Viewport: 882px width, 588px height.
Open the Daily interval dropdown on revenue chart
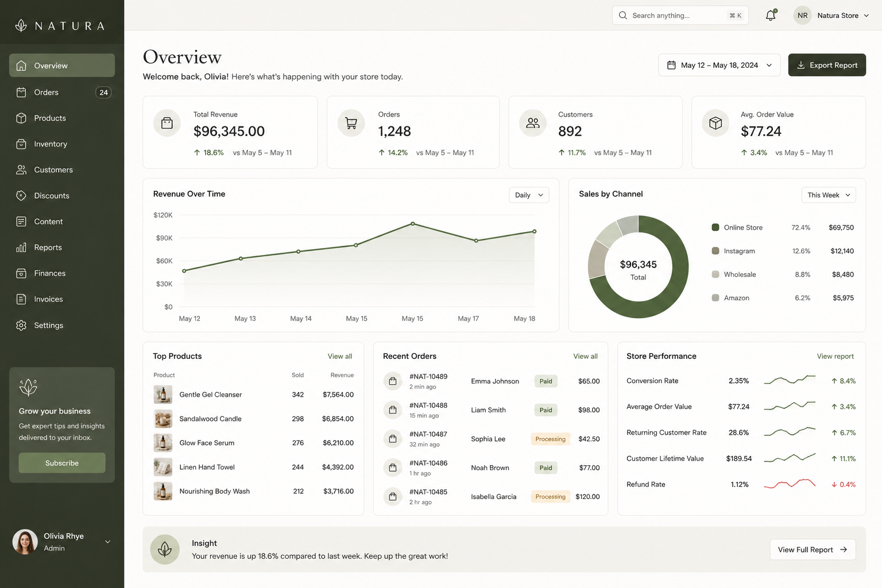tap(529, 195)
